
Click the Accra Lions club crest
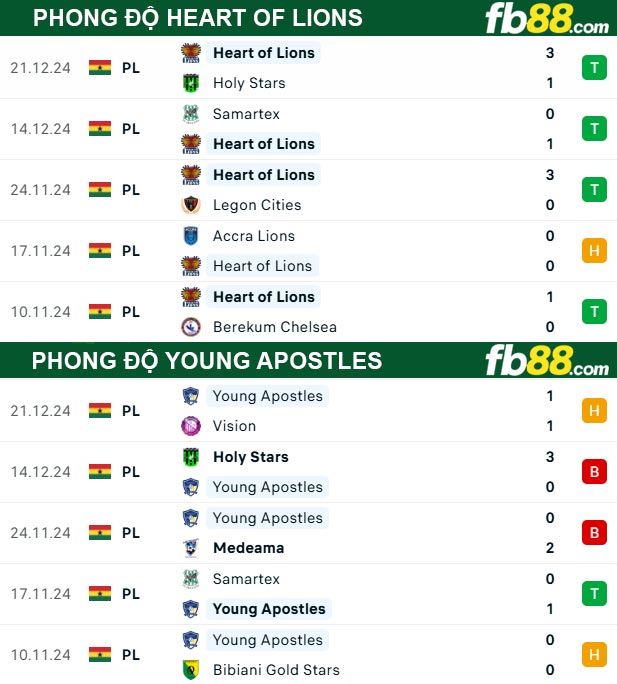coord(191,236)
